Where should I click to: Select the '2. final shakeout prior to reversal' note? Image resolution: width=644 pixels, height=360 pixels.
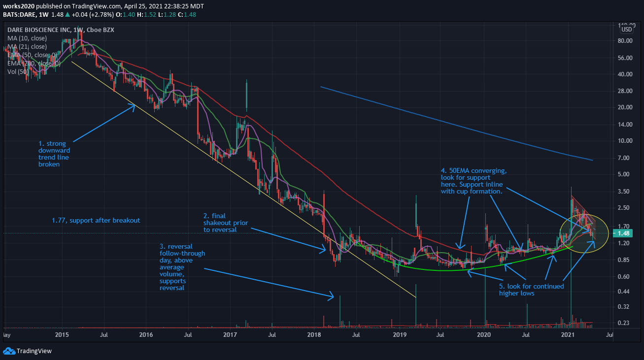pos(226,223)
